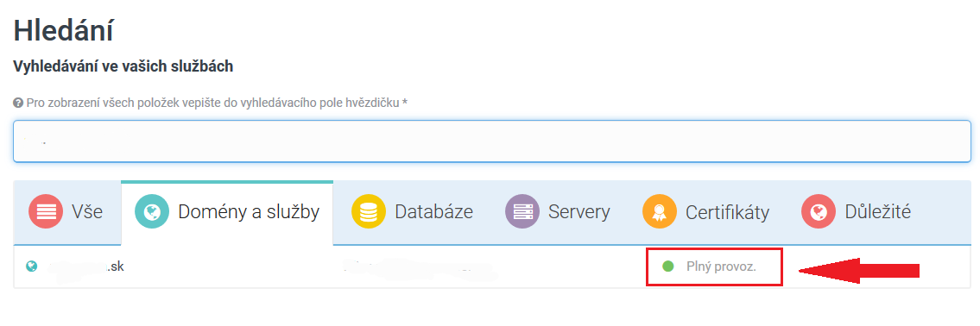
Task: Select the Domény a služby tab label
Action: click(x=249, y=211)
